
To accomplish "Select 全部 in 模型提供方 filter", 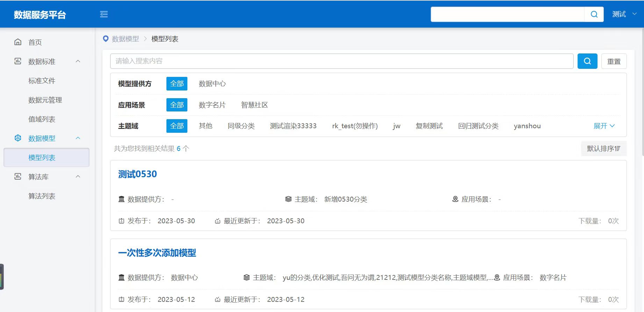I will (177, 84).
